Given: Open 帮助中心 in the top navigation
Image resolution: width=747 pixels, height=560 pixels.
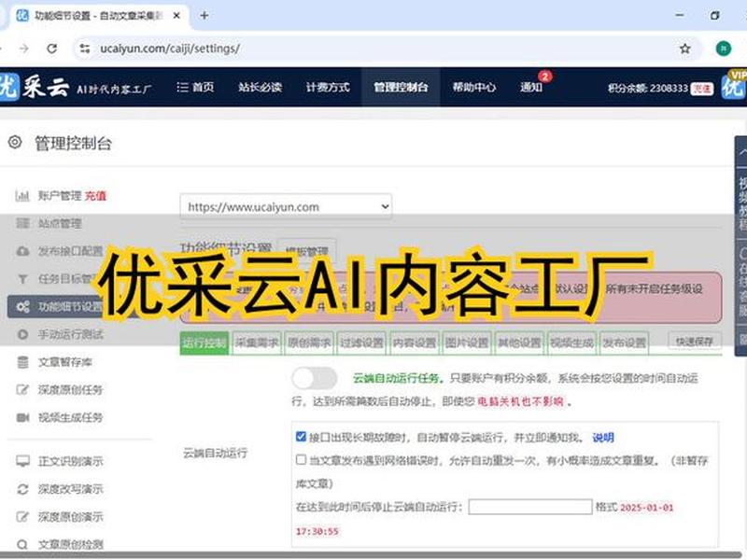Looking at the screenshot, I should point(474,87).
